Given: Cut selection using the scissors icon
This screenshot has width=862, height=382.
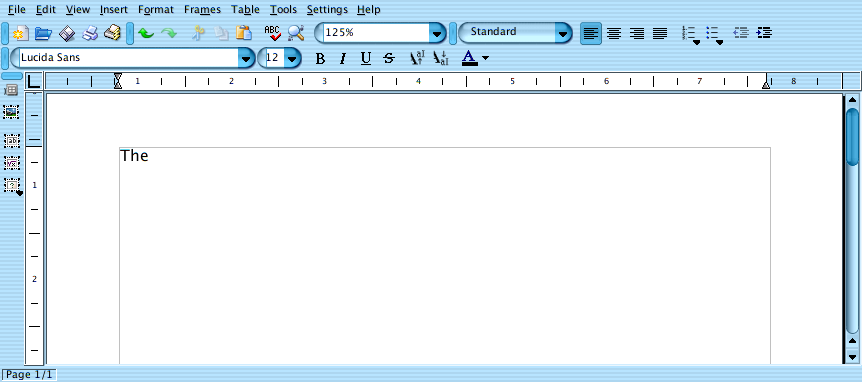Looking at the screenshot, I should click(x=198, y=33).
